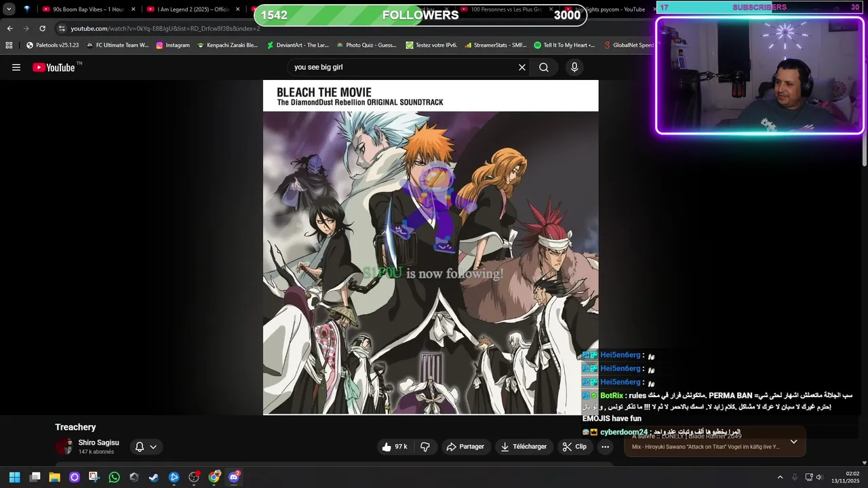Open Kenpachi Zaraki bookmark
868x488 pixels.
pos(227,45)
